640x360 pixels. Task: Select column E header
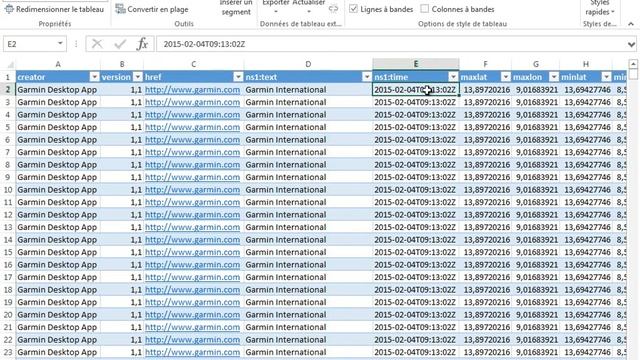[416, 64]
